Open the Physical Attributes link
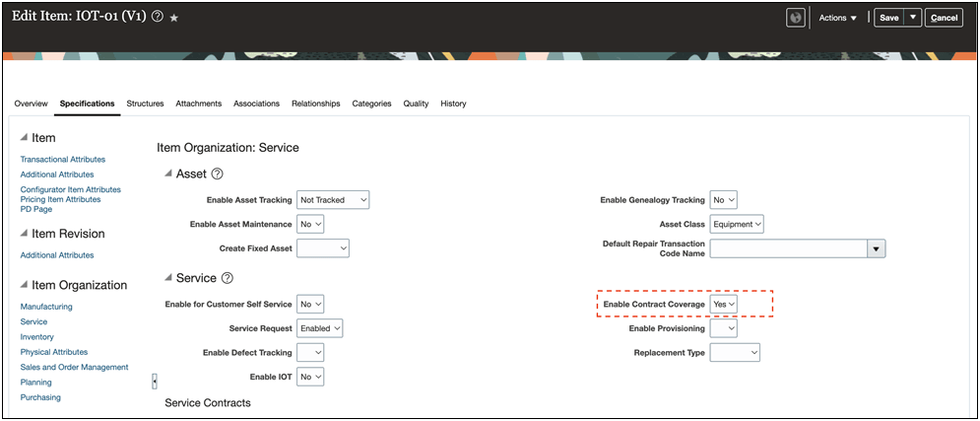Image resolution: width=980 pixels, height=421 pixels. click(x=54, y=352)
